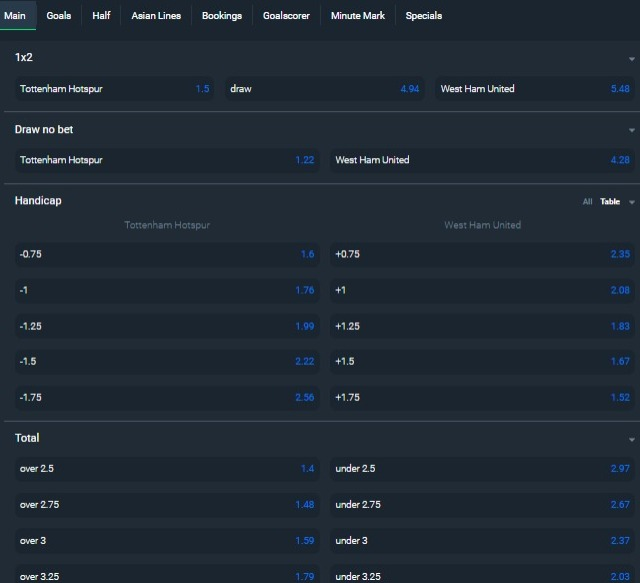Choose over 3 at 1.59
The image size is (640, 583).
click(x=167, y=541)
